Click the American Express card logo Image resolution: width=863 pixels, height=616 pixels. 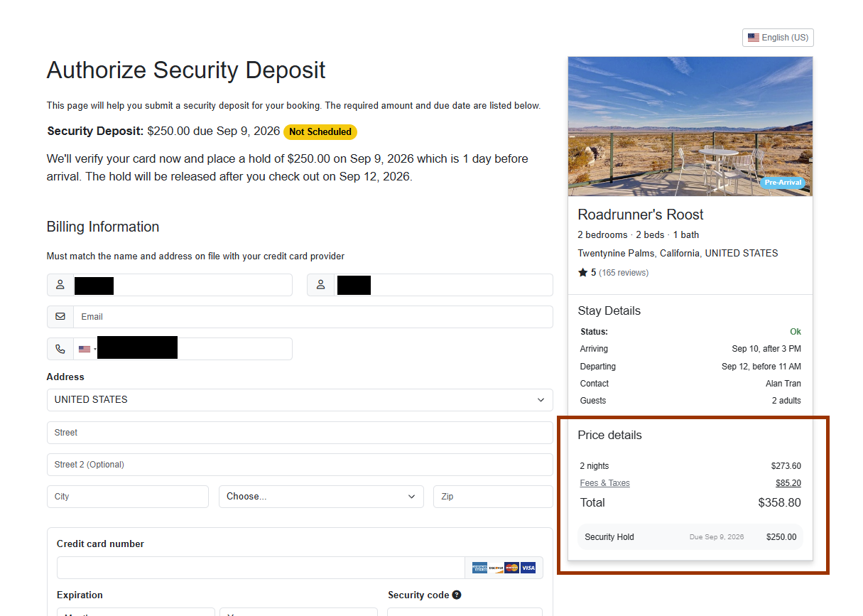coord(480,568)
